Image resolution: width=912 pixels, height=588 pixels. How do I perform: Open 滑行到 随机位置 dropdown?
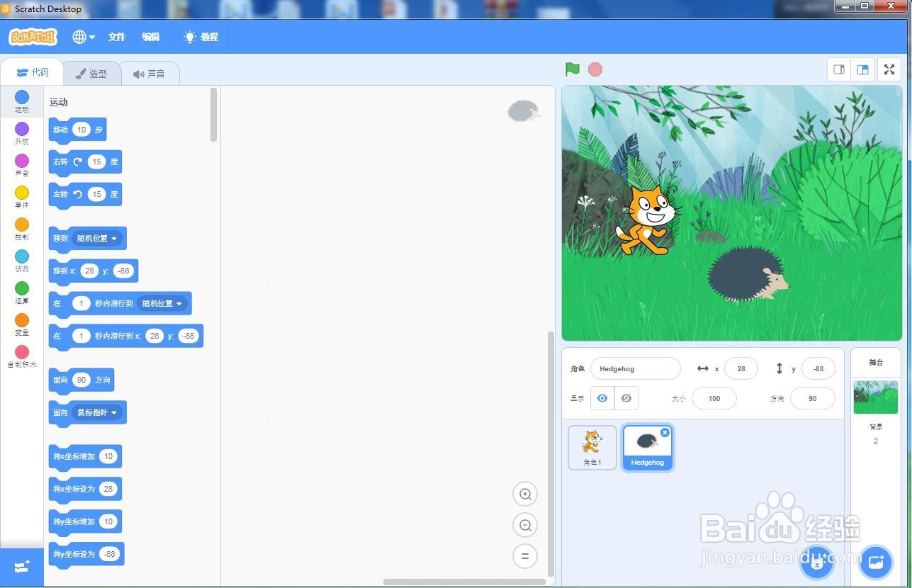point(162,303)
